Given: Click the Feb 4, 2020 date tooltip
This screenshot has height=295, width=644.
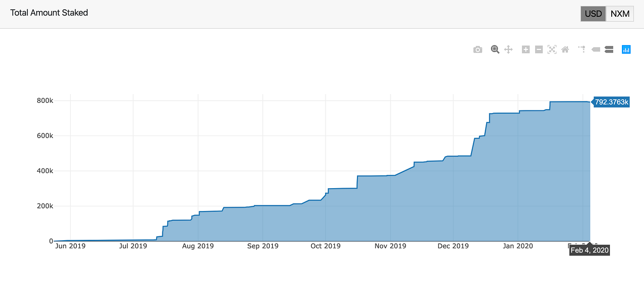Looking at the screenshot, I should 589,251.
